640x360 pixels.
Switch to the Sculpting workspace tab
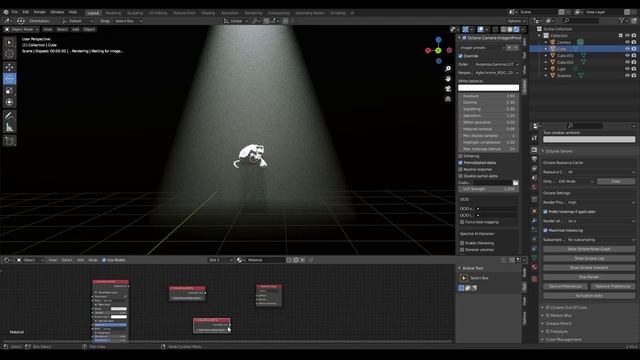(x=135, y=13)
